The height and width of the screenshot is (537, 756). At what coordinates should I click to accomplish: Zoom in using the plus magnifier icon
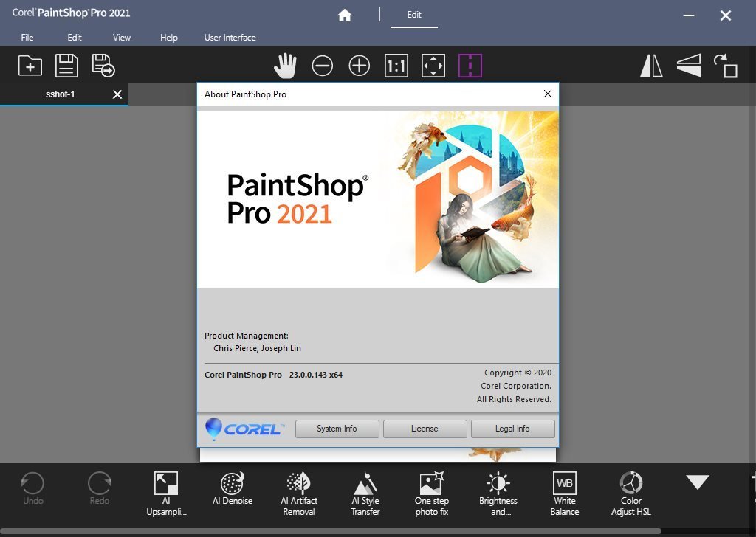pyautogui.click(x=359, y=66)
